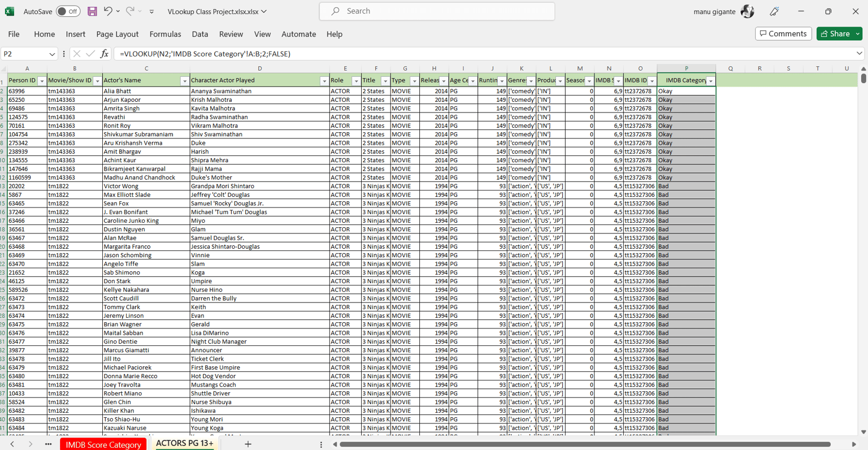
Task: Open the Title column filter dropdown
Action: tap(385, 81)
